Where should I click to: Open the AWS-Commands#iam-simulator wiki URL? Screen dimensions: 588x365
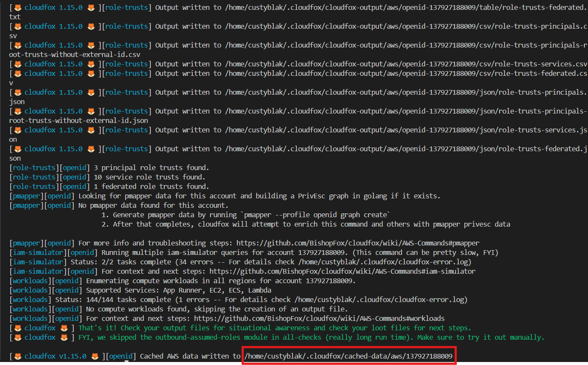tap(342, 271)
